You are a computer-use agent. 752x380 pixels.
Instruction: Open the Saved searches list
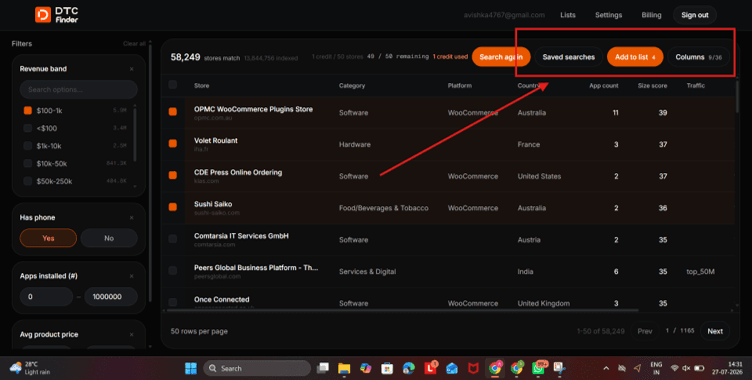pyautogui.click(x=568, y=57)
